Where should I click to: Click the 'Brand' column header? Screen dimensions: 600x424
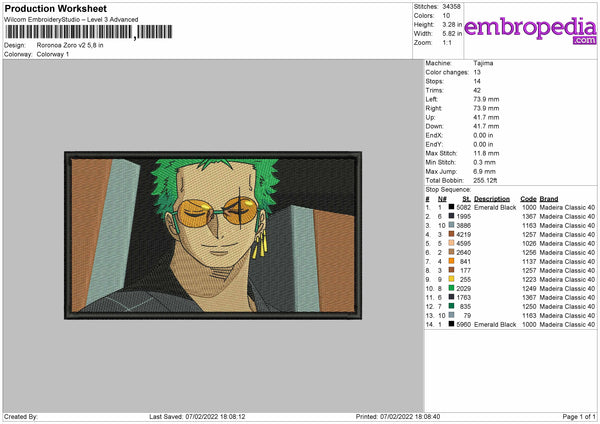point(549,199)
